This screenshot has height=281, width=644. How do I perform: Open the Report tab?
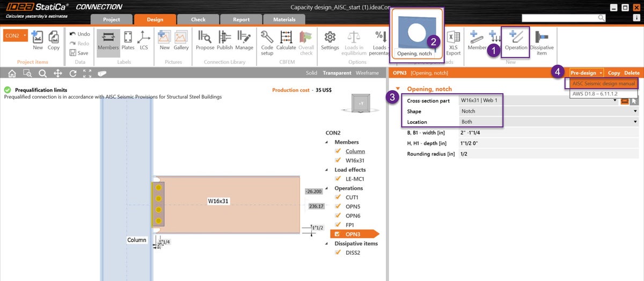pyautogui.click(x=241, y=19)
